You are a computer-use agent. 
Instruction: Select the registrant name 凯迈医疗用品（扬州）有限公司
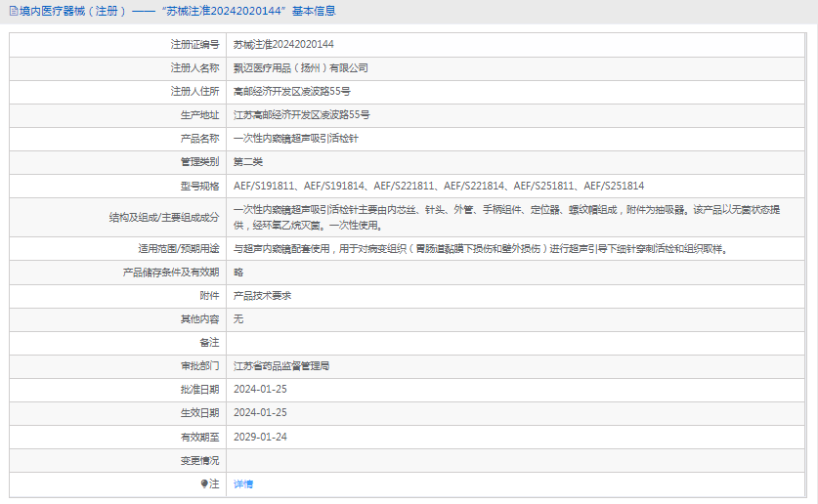pos(300,68)
